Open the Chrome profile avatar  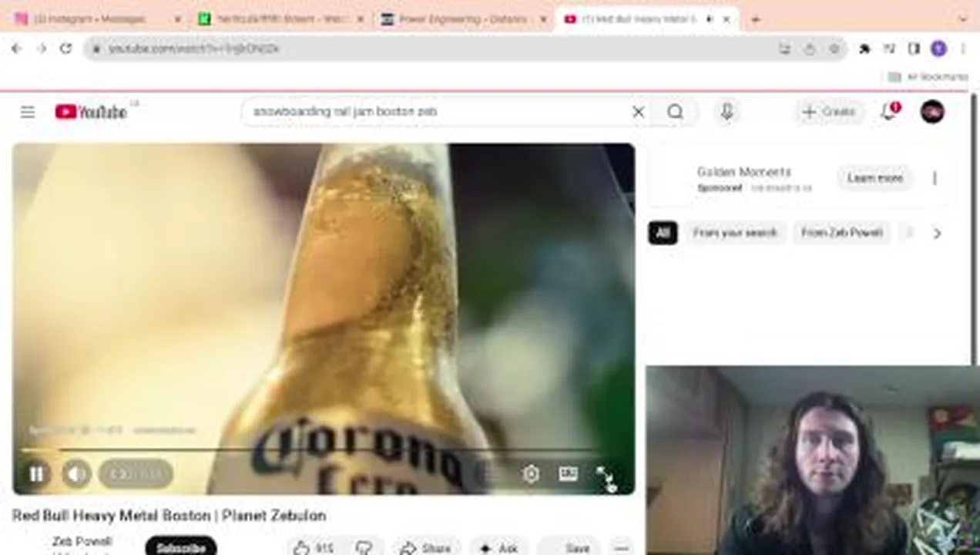click(x=938, y=49)
